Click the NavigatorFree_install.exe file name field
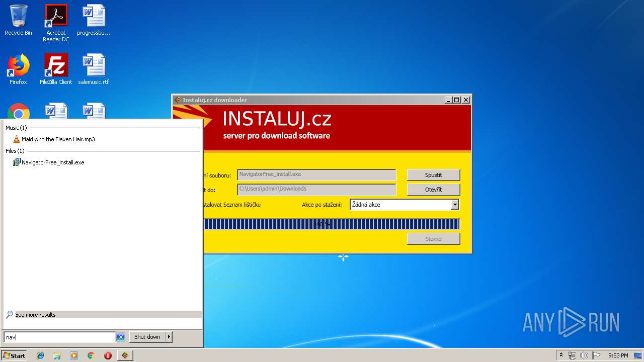This screenshot has width=644, height=362. pyautogui.click(x=316, y=174)
